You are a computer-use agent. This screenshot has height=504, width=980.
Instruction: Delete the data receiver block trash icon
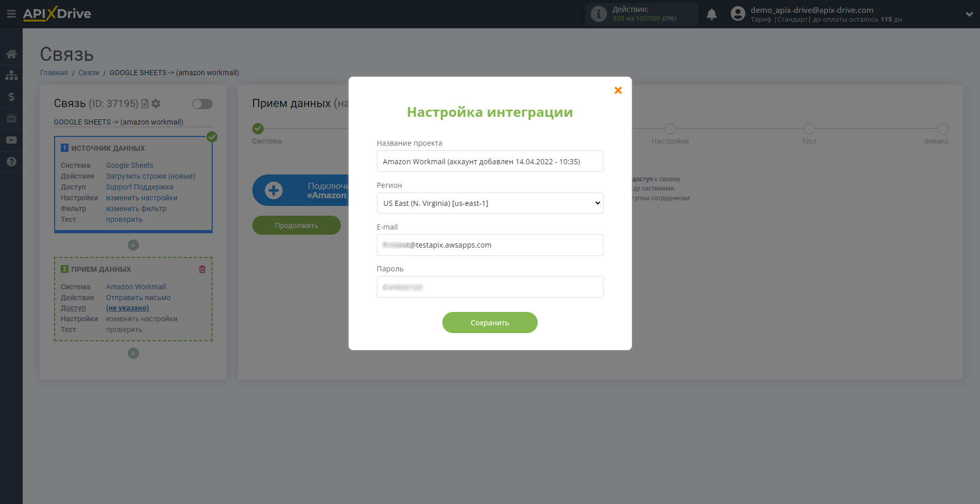(x=202, y=269)
